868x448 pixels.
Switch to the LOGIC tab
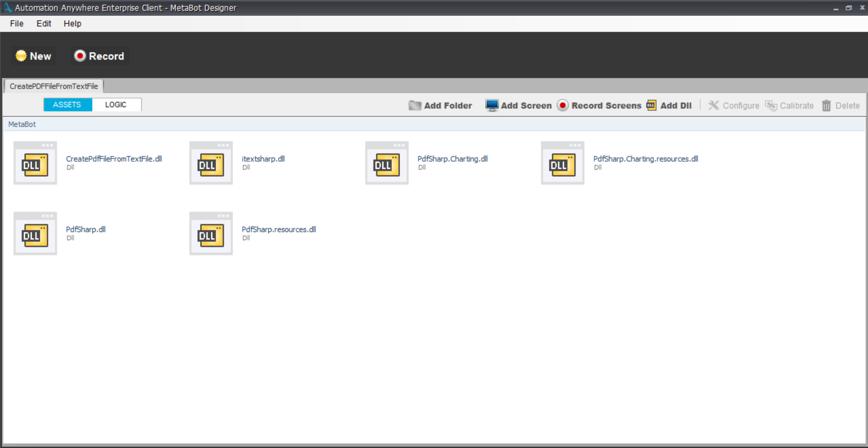[116, 105]
